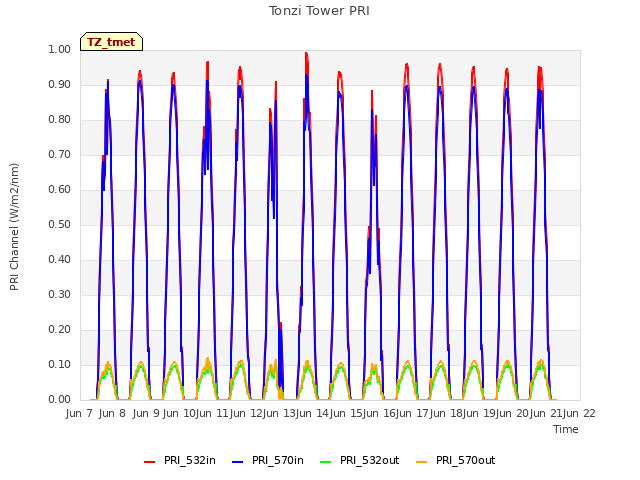The width and height of the screenshot is (640, 480).
Task: Click the 0.40 y-axis tick label
Action: point(60,259)
